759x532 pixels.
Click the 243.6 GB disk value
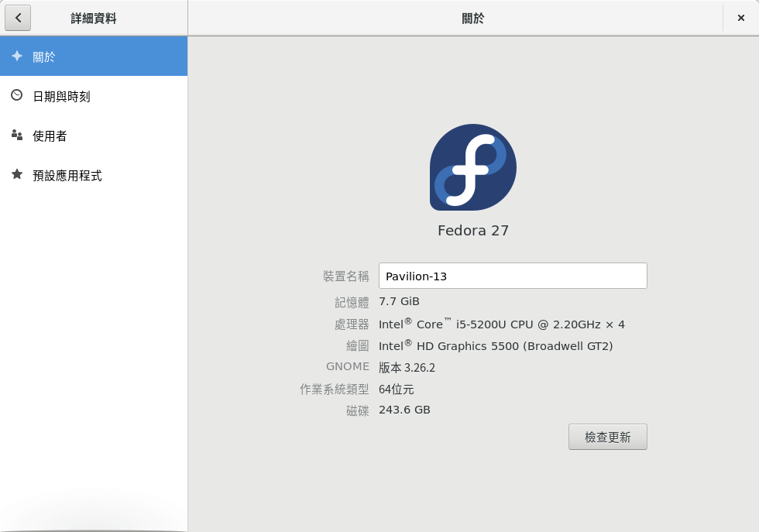tap(404, 410)
